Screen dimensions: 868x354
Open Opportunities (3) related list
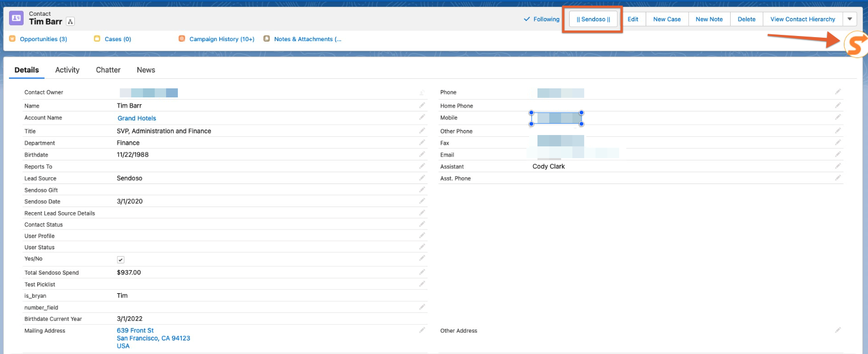[x=43, y=39]
